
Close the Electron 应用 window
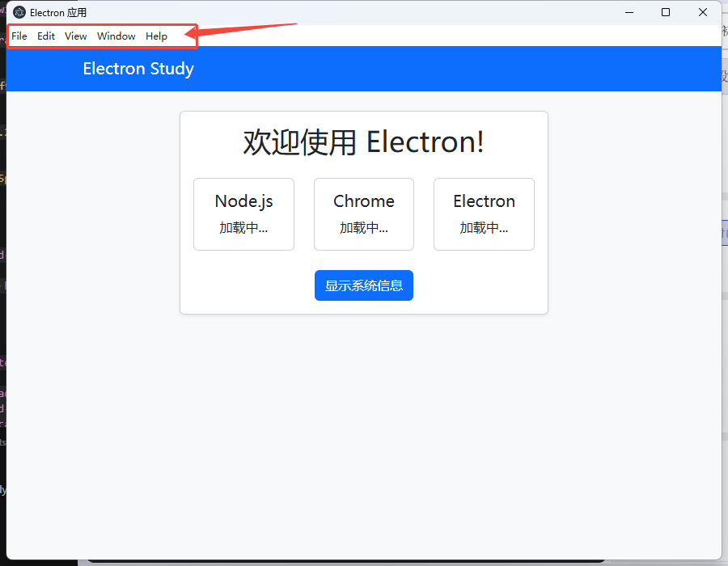(703, 12)
